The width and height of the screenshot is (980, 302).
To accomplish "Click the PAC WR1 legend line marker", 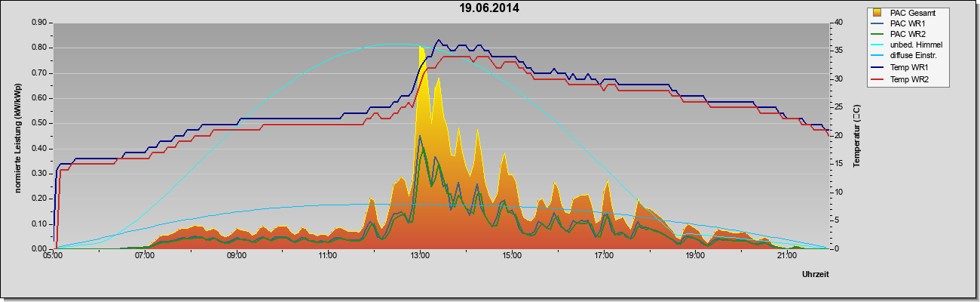I will [x=877, y=23].
